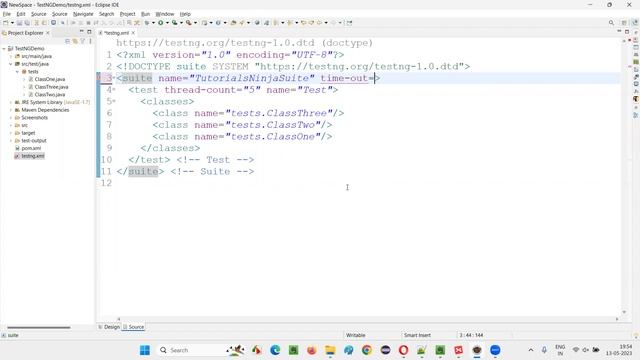Select ClassThree.java in Project Explorer
This screenshot has height=360, width=640.
click(x=51, y=87)
